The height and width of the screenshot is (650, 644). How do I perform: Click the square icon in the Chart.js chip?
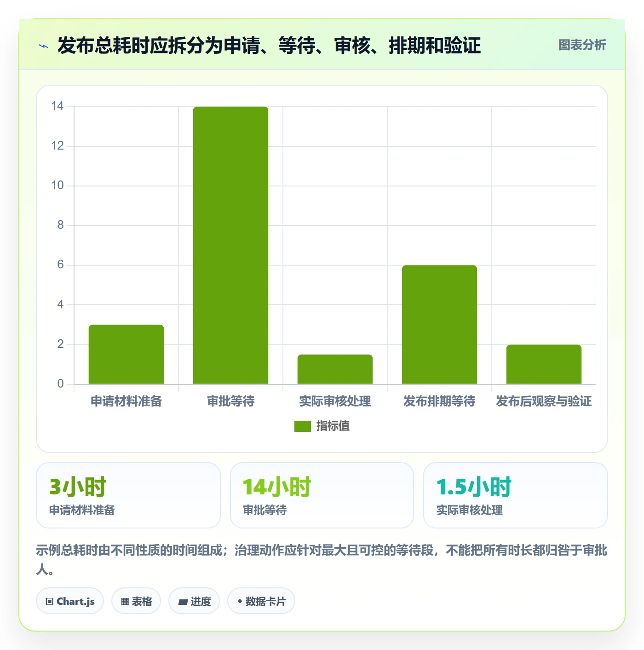(50, 602)
